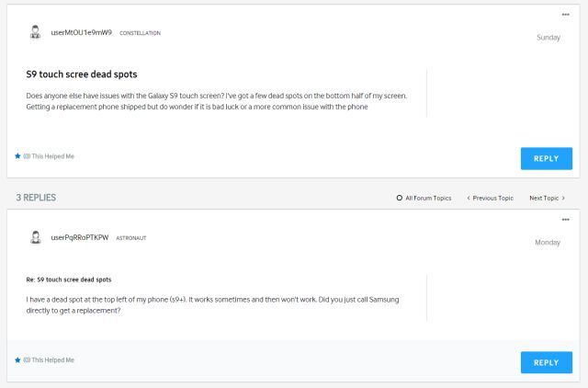Click avatar of userMtOU1e9mW9
Screen dimensions: 588x388
pos(35,32)
